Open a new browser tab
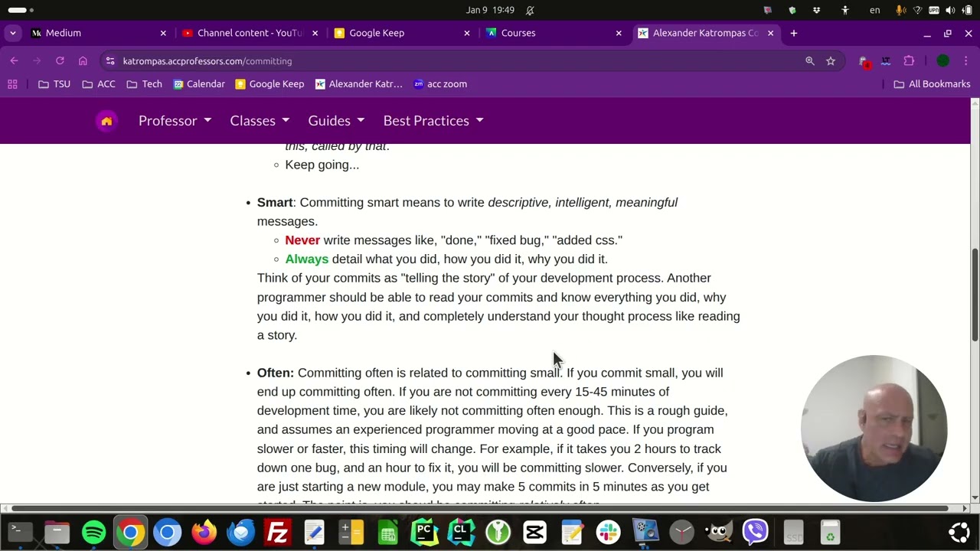Screen dimensions: 980x551 tap(794, 33)
